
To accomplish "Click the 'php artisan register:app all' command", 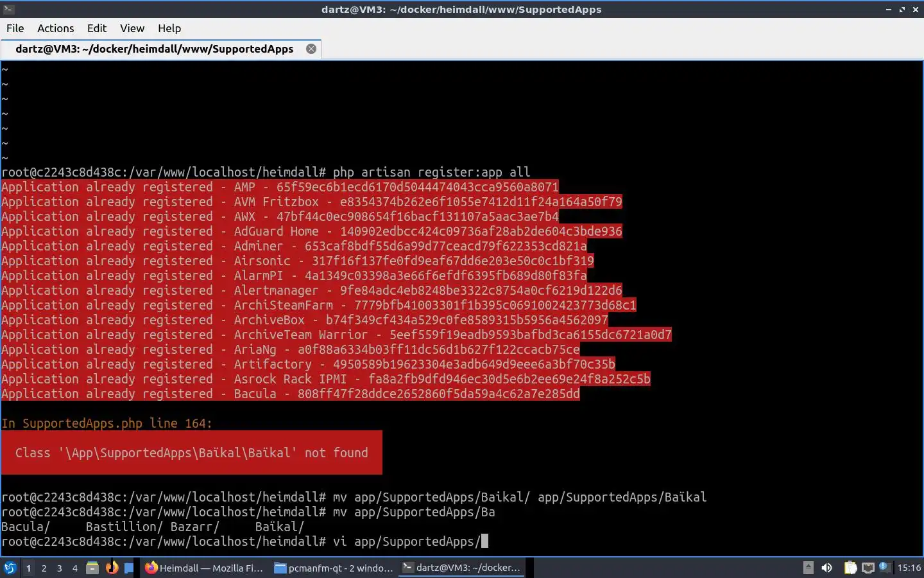I will pos(431,172).
